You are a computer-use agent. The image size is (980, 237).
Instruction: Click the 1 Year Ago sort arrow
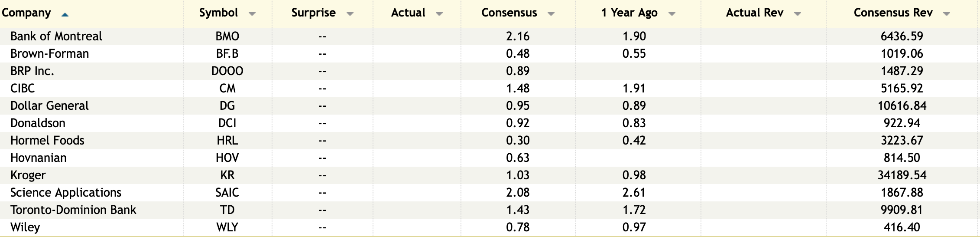pyautogui.click(x=672, y=14)
